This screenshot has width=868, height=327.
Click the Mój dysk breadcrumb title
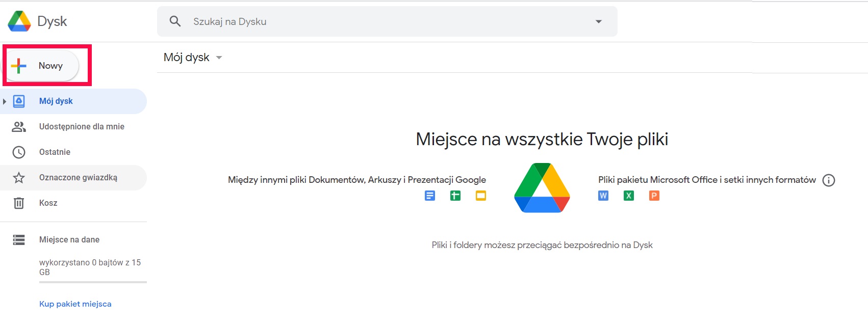pos(187,58)
